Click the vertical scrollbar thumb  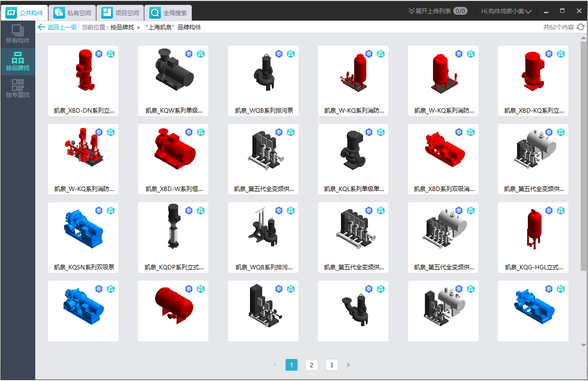click(x=583, y=156)
